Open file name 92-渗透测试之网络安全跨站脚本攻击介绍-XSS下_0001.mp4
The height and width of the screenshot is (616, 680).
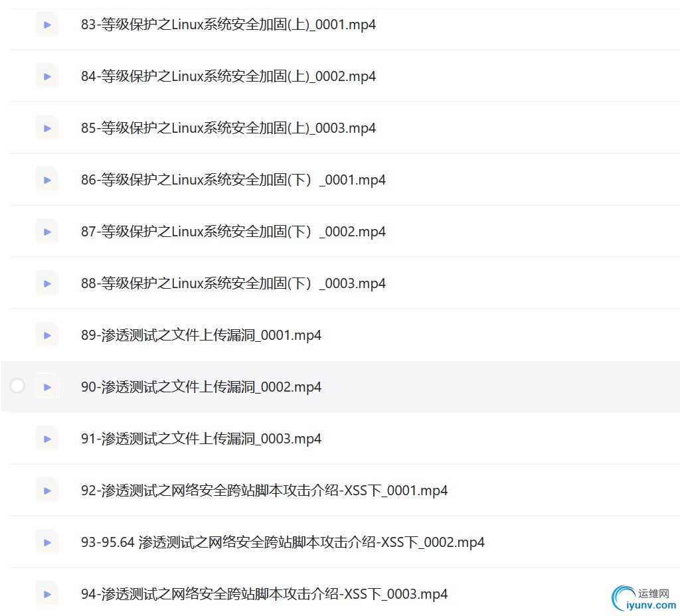[264, 491]
